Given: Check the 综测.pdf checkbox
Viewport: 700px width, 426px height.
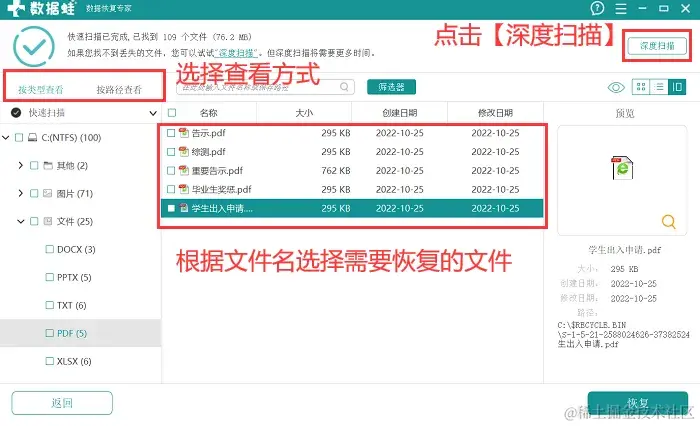Looking at the screenshot, I should click(x=171, y=152).
